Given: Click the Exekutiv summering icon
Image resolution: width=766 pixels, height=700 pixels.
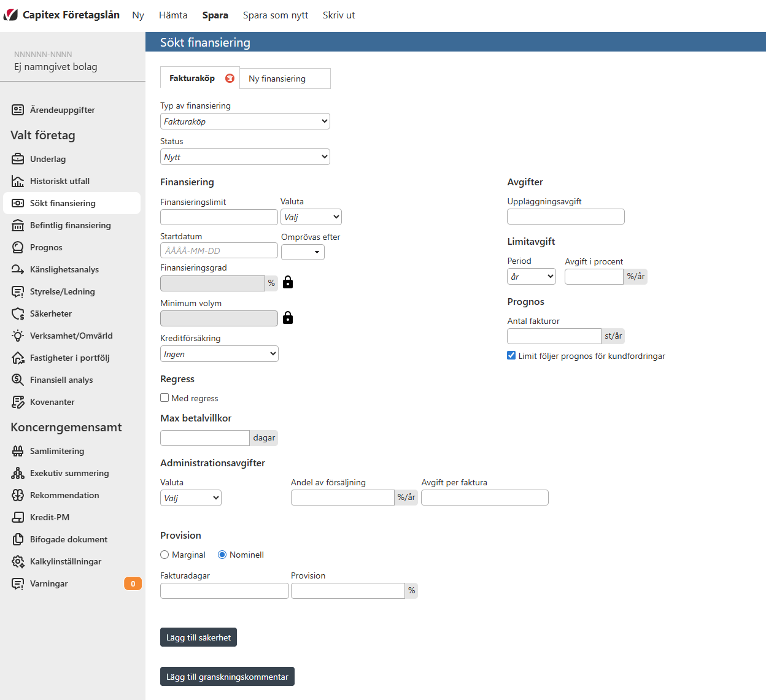Looking at the screenshot, I should tap(18, 473).
